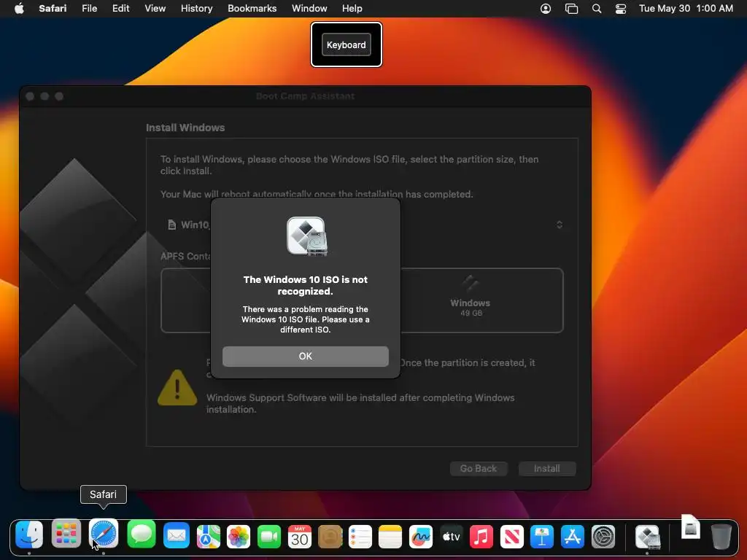Open the View menu
Image resolution: width=747 pixels, height=560 pixels.
(x=155, y=8)
